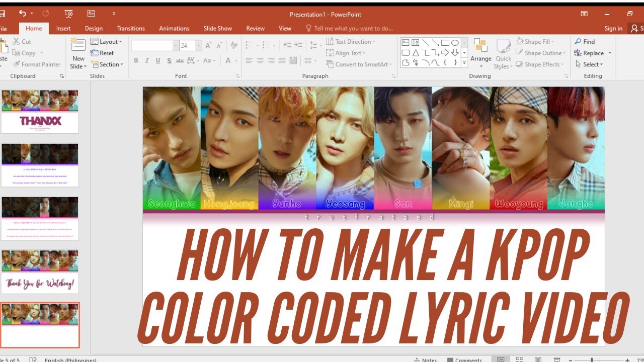Click the Undo arrow in the title bar
644x362 pixels.
[x=23, y=13]
